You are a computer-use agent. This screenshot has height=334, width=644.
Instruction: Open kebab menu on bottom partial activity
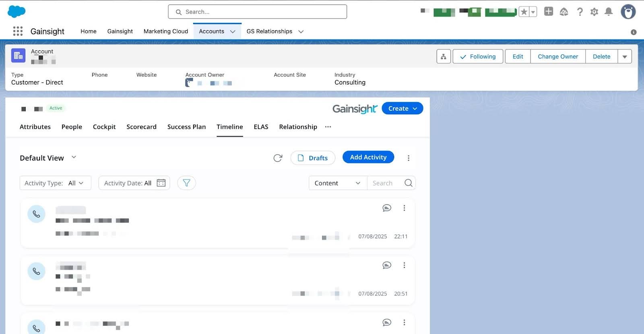(404, 322)
